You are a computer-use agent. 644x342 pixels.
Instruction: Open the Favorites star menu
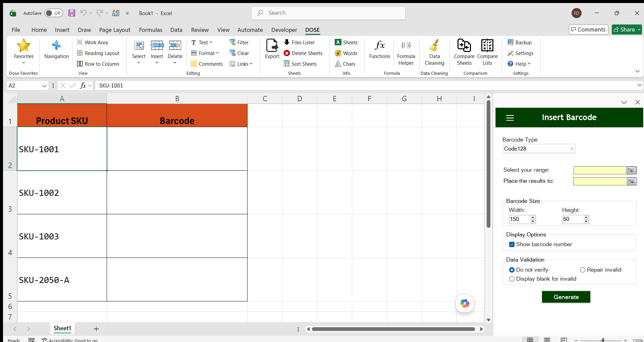pyautogui.click(x=23, y=51)
